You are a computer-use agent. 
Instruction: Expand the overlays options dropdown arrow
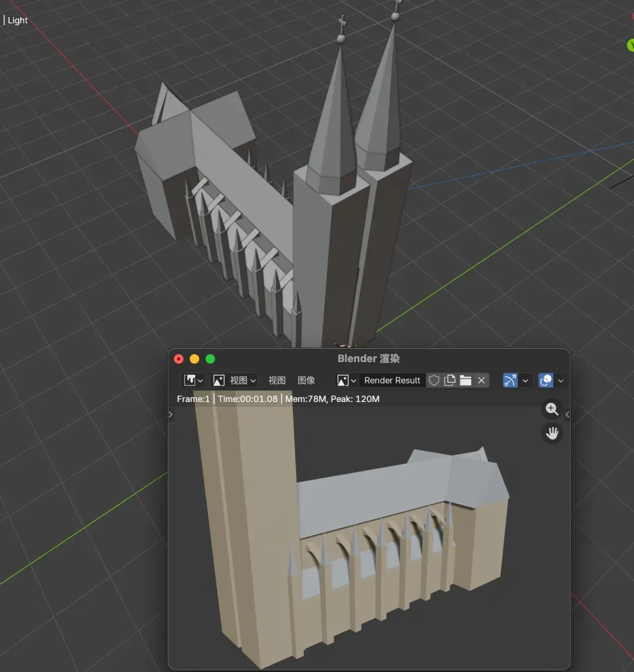tap(560, 380)
